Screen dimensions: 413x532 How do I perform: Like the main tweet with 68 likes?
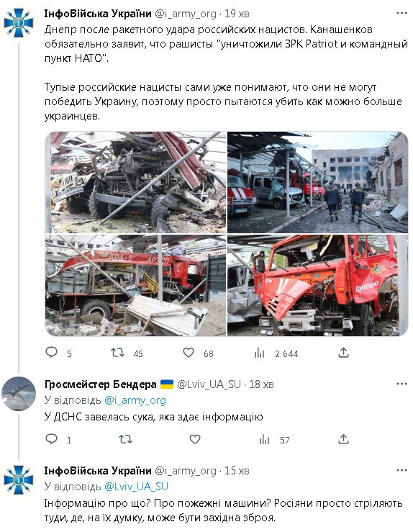189,353
